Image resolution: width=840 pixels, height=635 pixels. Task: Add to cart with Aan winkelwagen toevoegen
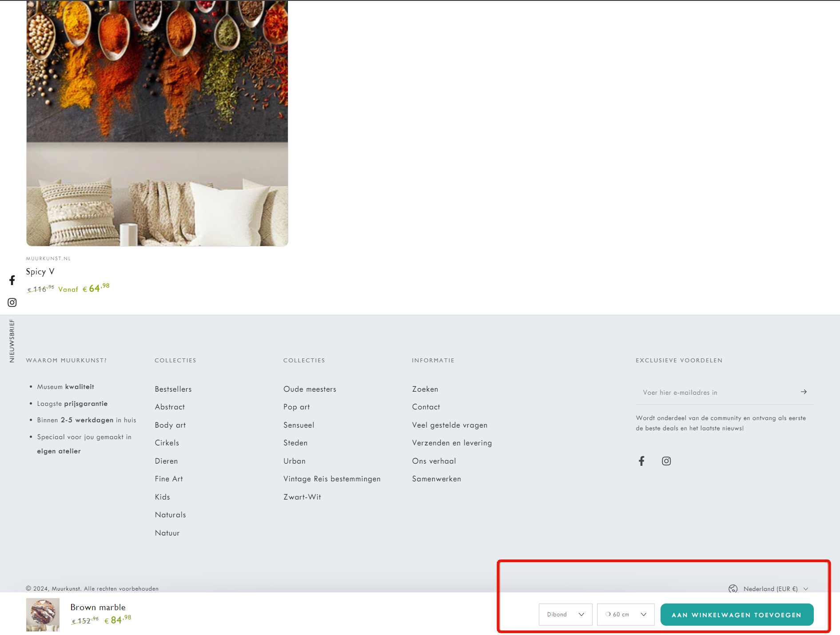(737, 615)
